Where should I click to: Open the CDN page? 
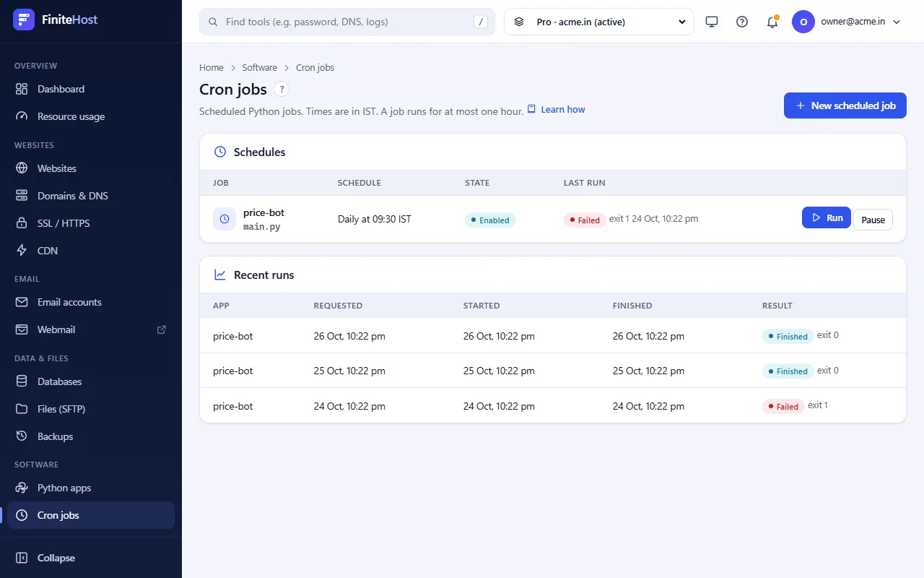click(x=91, y=251)
